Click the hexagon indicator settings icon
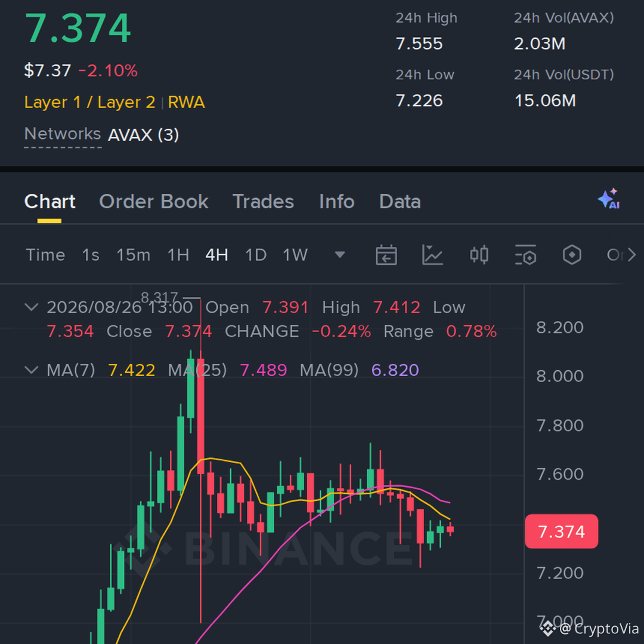The image size is (644, 644). tap(572, 255)
